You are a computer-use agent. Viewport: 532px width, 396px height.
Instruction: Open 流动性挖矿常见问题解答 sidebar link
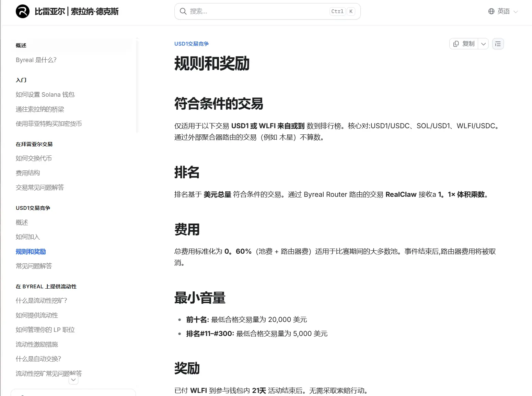(x=49, y=374)
